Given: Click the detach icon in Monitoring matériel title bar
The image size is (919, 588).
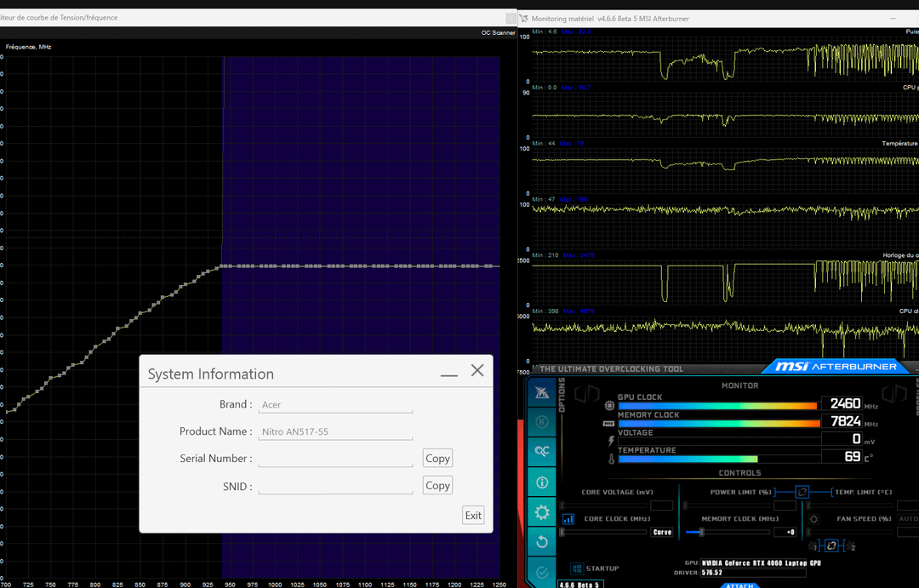Looking at the screenshot, I should click(524, 19).
